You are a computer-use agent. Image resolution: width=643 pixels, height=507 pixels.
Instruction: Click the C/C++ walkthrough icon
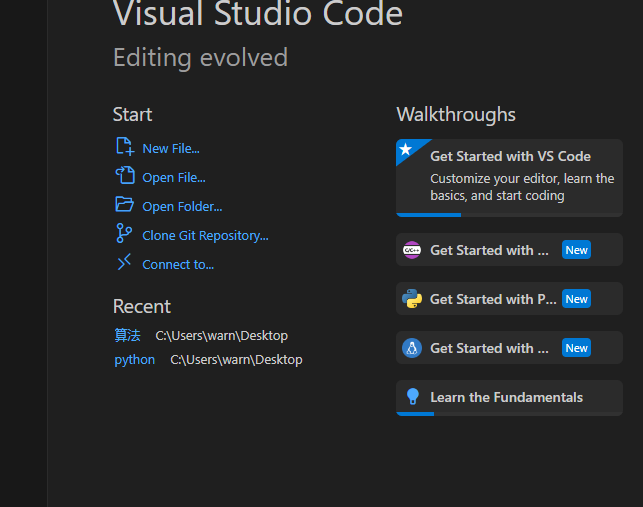(x=412, y=250)
